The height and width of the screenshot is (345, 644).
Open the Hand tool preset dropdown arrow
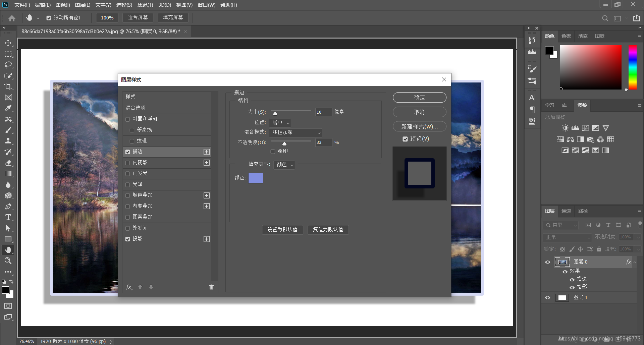click(x=38, y=18)
